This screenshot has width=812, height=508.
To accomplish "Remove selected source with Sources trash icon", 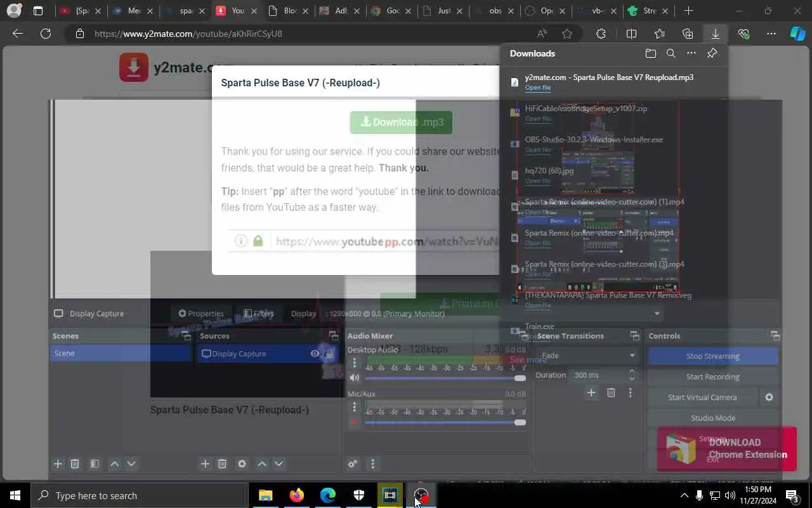I will [x=222, y=464].
